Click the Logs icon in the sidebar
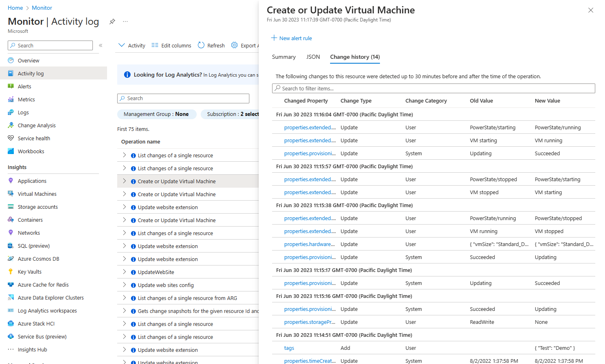The width and height of the screenshot is (605, 364). pos(11,112)
